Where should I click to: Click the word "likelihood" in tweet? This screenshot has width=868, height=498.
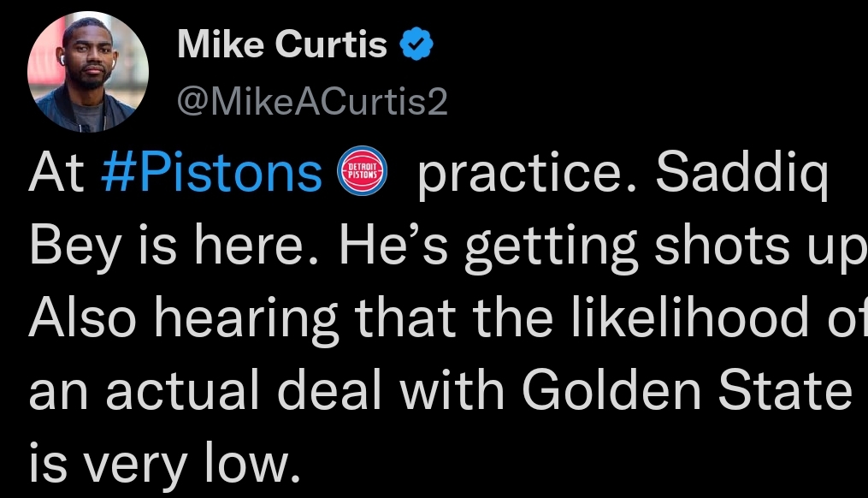pyautogui.click(x=690, y=317)
